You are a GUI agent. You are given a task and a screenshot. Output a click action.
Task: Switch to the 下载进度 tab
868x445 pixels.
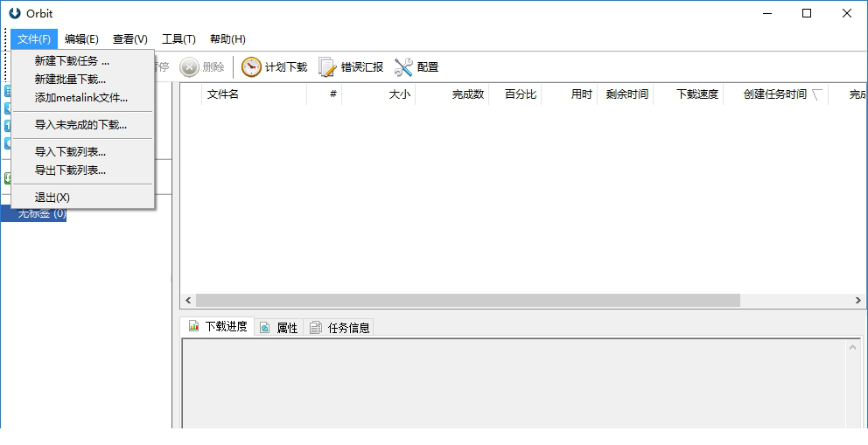coord(218,326)
